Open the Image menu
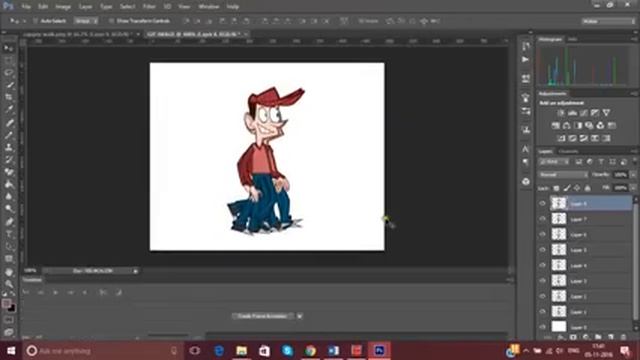Screen dimensions: 640x360 pos(63,7)
